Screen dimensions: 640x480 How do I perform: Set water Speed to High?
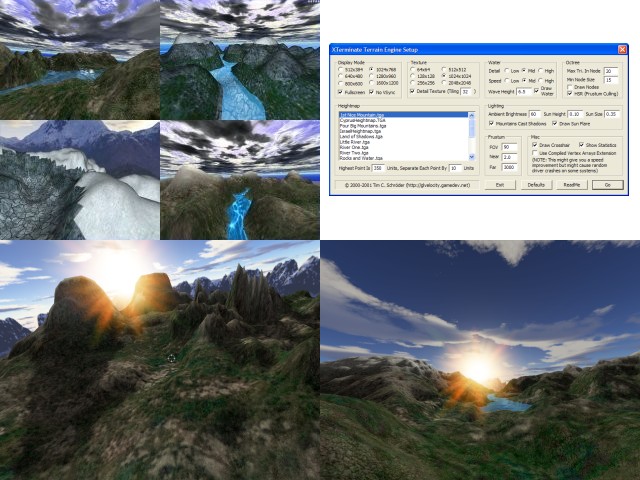click(x=541, y=81)
